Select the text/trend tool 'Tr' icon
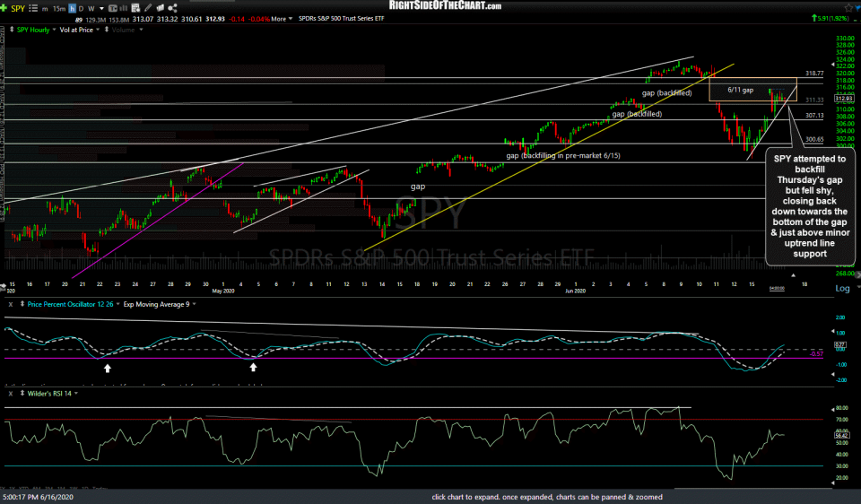 (113, 8)
